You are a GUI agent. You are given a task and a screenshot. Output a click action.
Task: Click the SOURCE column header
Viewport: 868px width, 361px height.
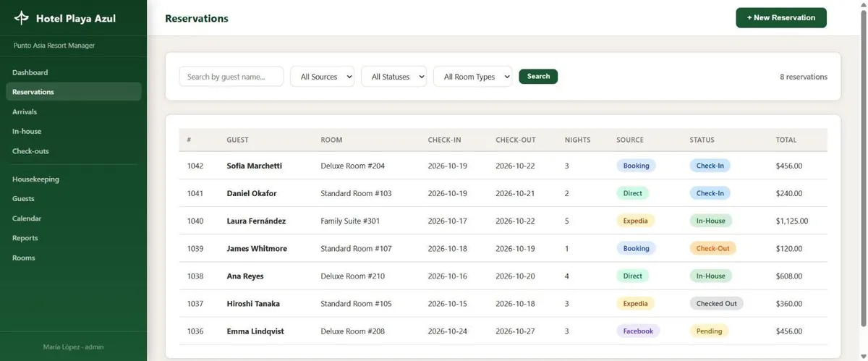tap(630, 140)
